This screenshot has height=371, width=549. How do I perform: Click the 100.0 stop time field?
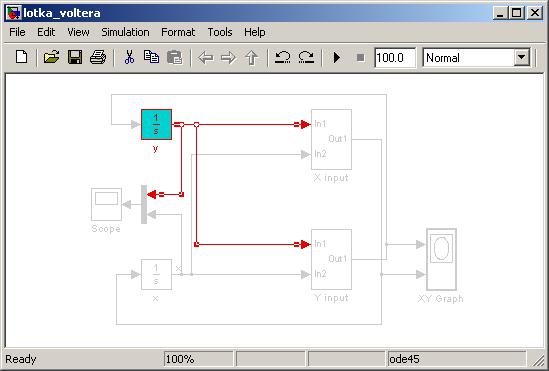[x=395, y=58]
